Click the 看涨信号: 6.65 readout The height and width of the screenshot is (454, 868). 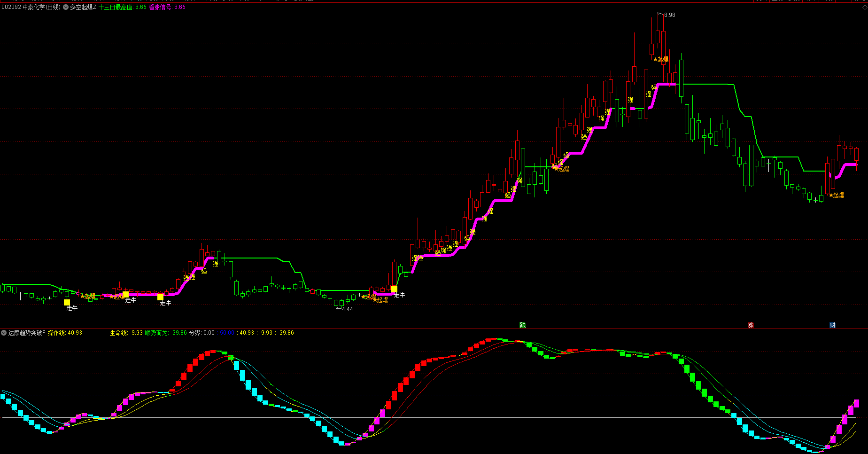pos(167,8)
